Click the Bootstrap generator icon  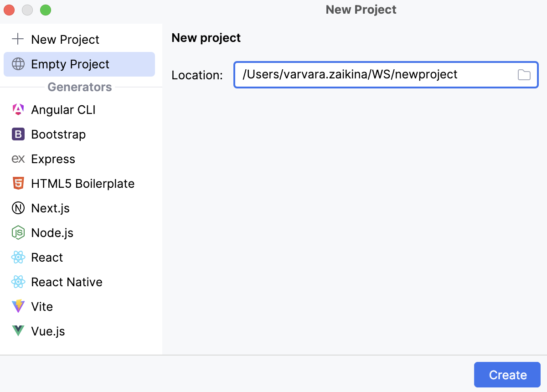click(x=18, y=134)
